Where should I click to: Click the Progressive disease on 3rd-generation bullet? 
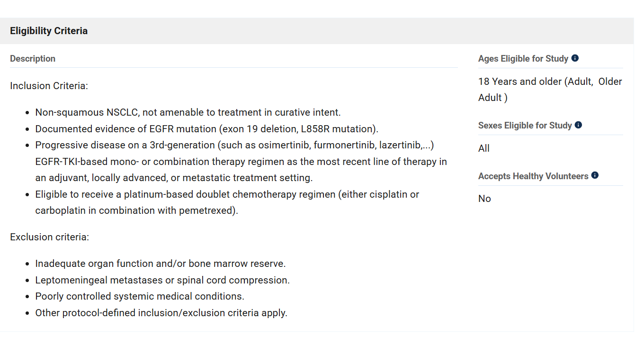[241, 162]
